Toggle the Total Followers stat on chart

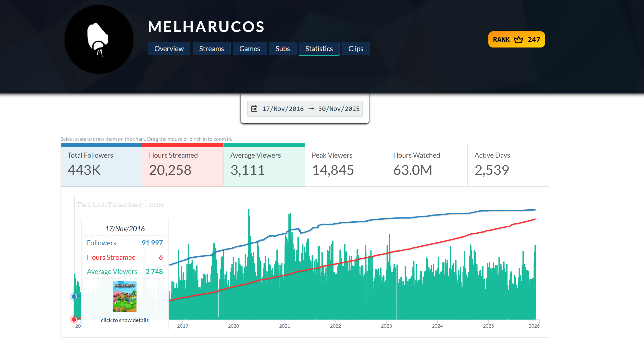click(101, 165)
